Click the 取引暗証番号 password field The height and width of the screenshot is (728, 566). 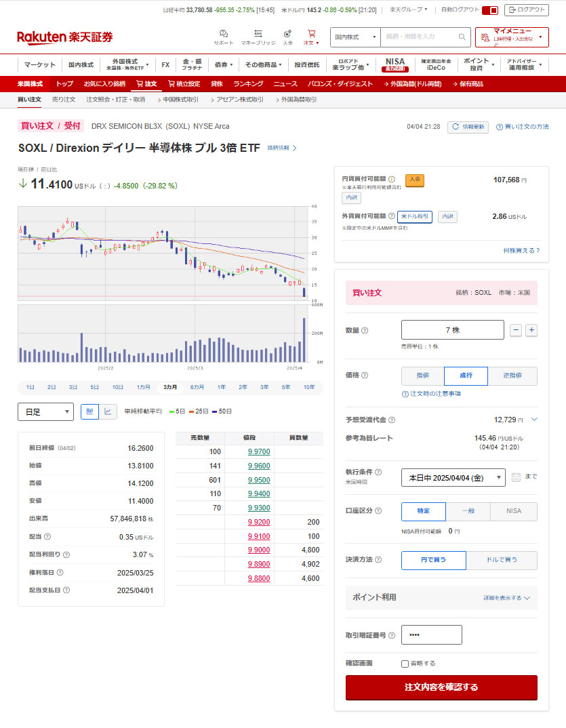tap(432, 635)
